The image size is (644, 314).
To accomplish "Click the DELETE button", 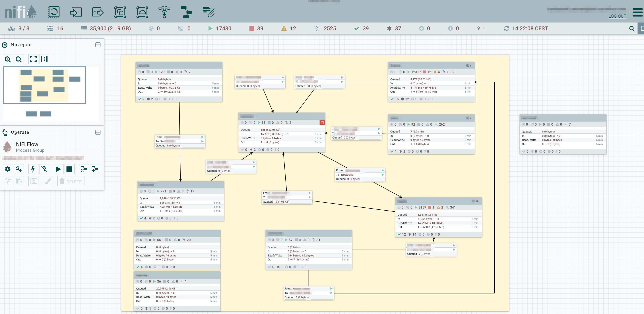I will tap(71, 181).
